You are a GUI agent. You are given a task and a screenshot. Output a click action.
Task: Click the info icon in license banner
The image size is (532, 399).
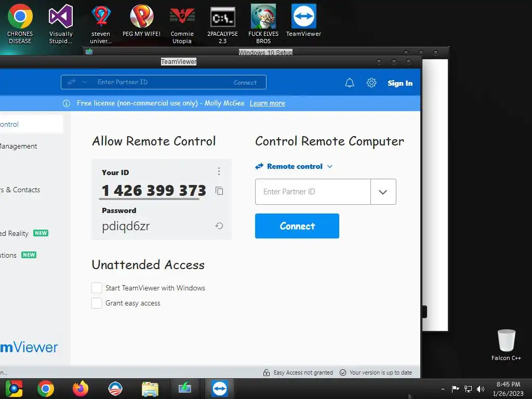tap(66, 103)
